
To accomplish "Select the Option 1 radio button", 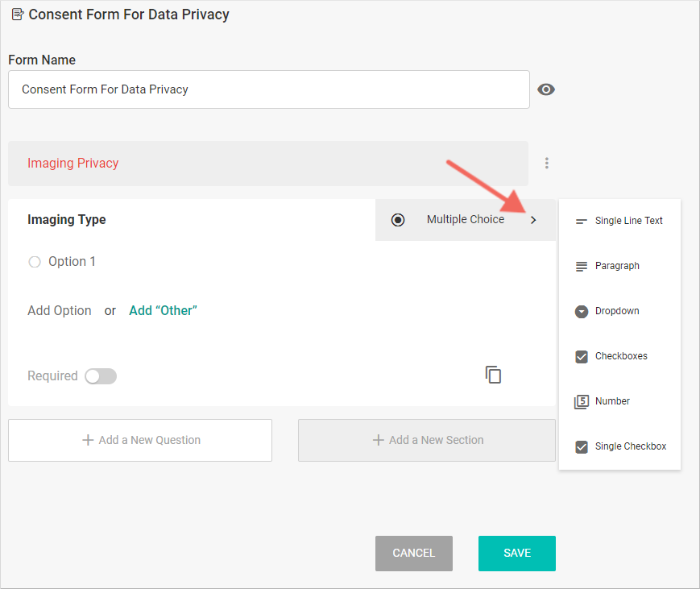I will [x=35, y=262].
